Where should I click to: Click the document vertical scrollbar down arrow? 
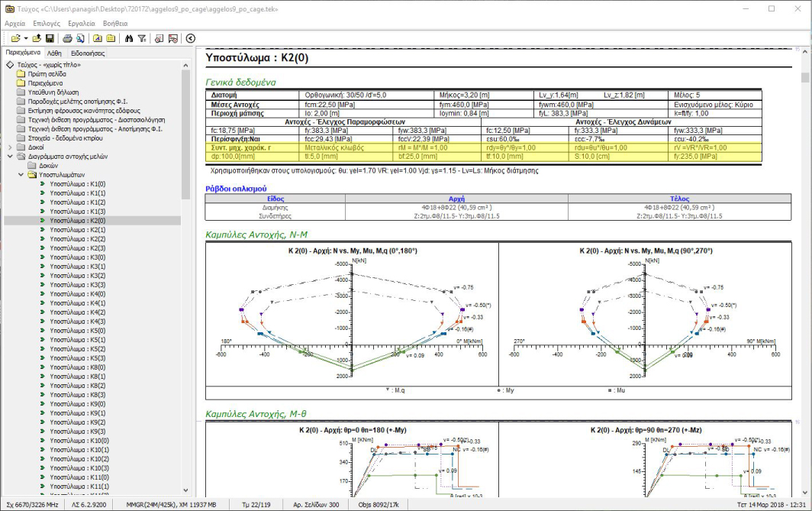[x=806, y=491]
